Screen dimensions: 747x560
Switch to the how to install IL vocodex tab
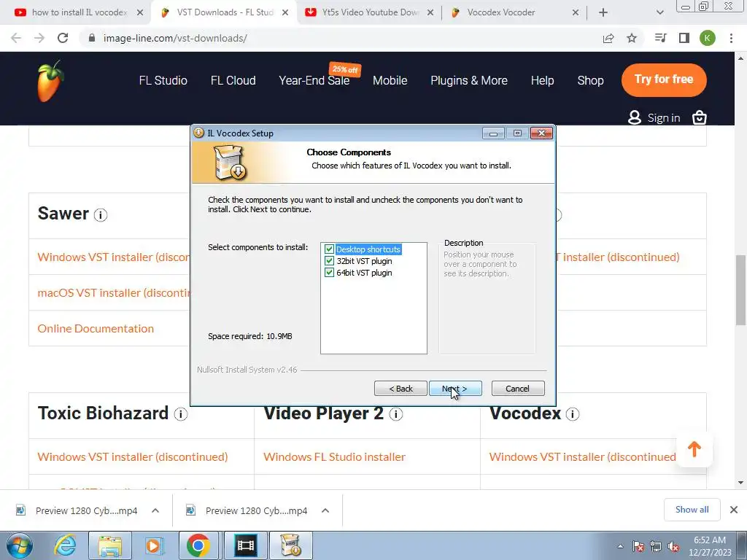pyautogui.click(x=79, y=12)
